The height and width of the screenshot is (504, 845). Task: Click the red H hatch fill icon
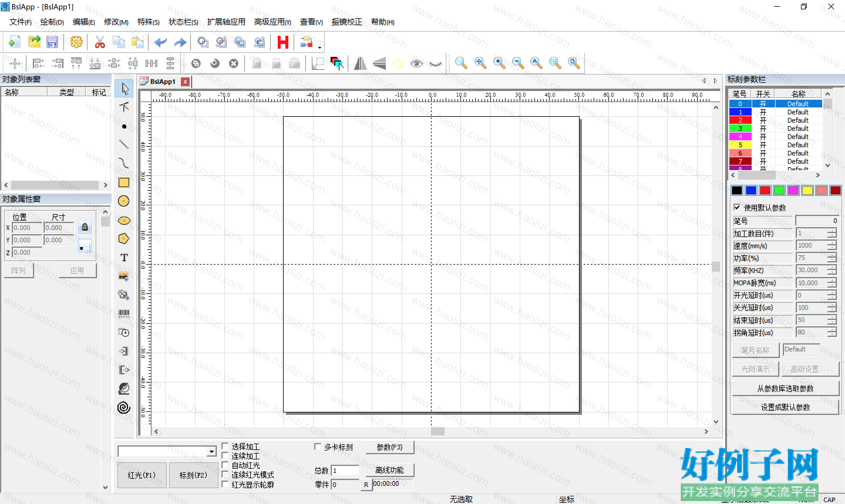pos(283,42)
